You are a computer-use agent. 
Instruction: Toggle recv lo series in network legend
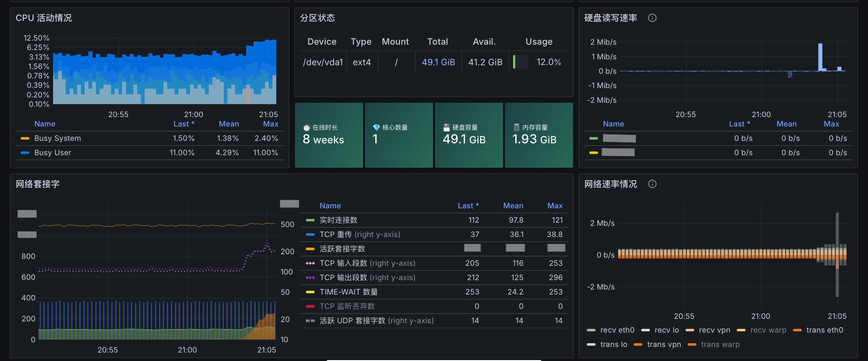pos(666,330)
